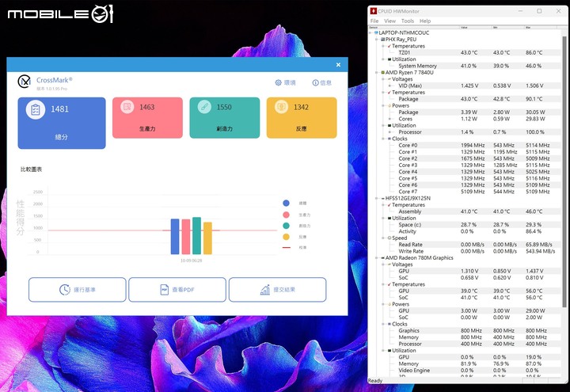570x392 pixels.
Task: Select the overall score 1481 card
Action: pos(62,123)
